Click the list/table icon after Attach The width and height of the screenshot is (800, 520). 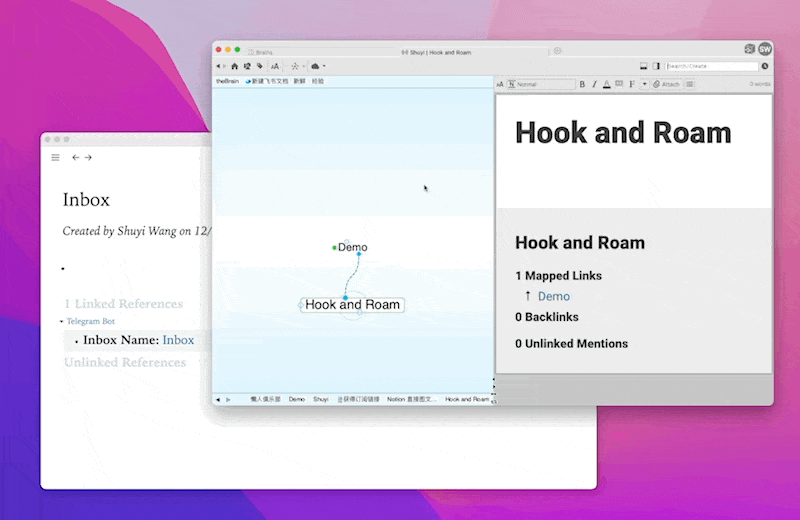coord(690,84)
